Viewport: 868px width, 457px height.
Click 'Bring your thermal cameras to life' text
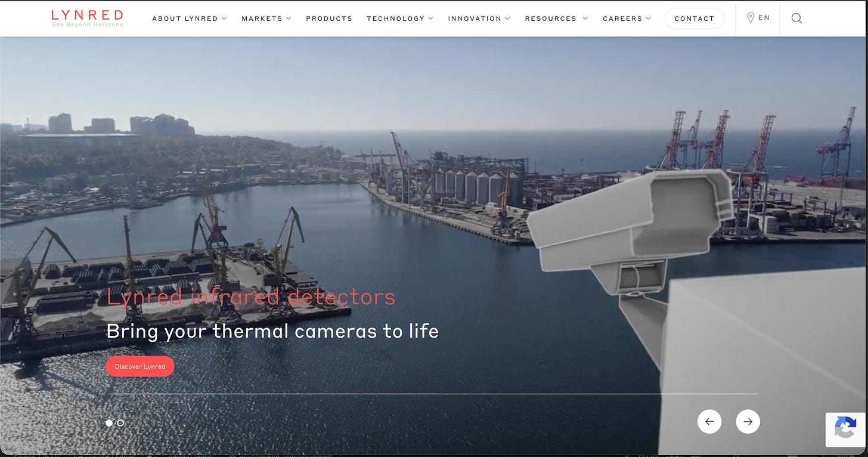pos(272,331)
